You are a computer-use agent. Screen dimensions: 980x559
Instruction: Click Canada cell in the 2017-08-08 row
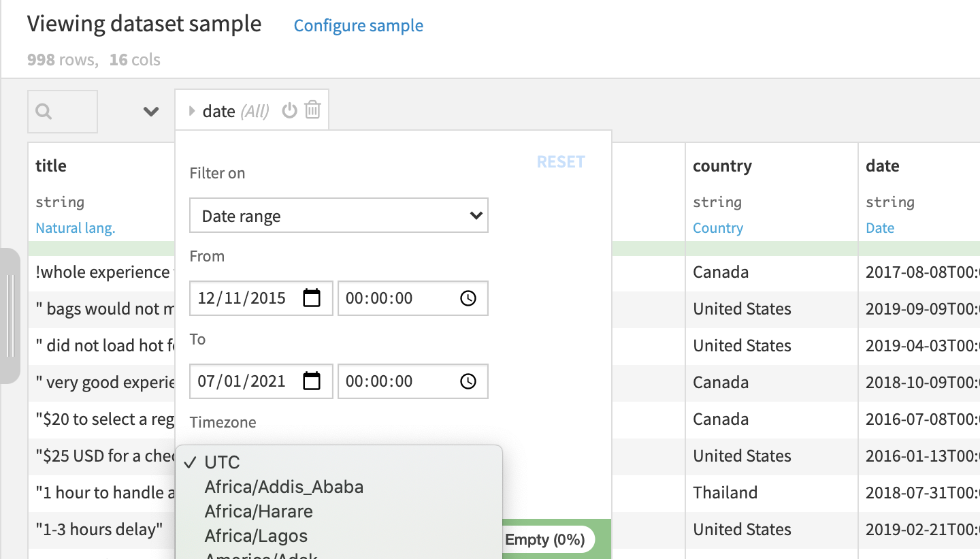[x=772, y=272]
